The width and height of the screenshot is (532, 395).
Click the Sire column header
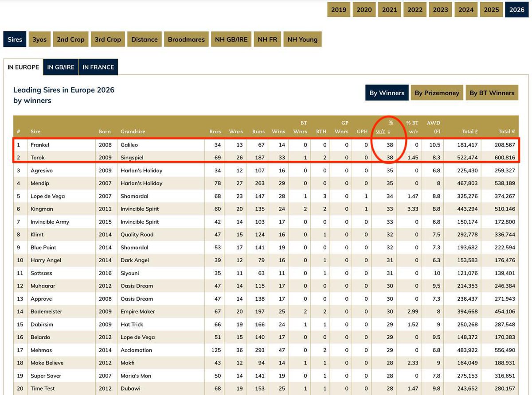point(35,132)
